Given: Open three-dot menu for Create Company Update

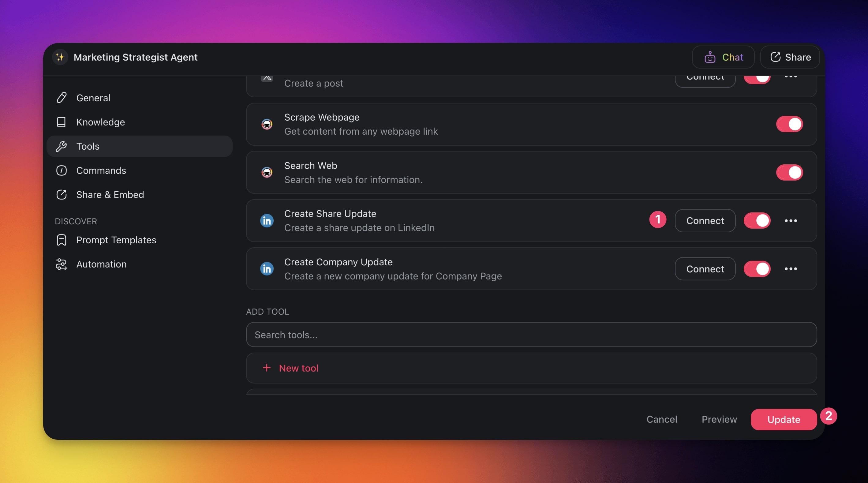Looking at the screenshot, I should point(791,269).
